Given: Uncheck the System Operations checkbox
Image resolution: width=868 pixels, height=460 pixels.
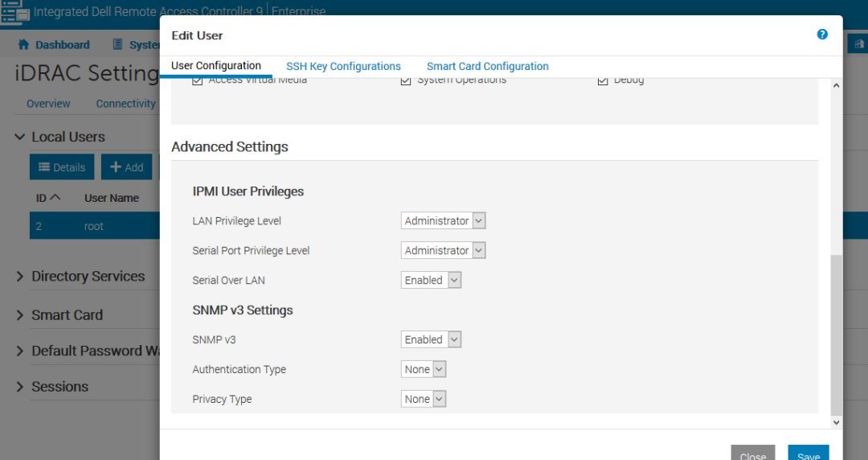Looking at the screenshot, I should tap(406, 80).
